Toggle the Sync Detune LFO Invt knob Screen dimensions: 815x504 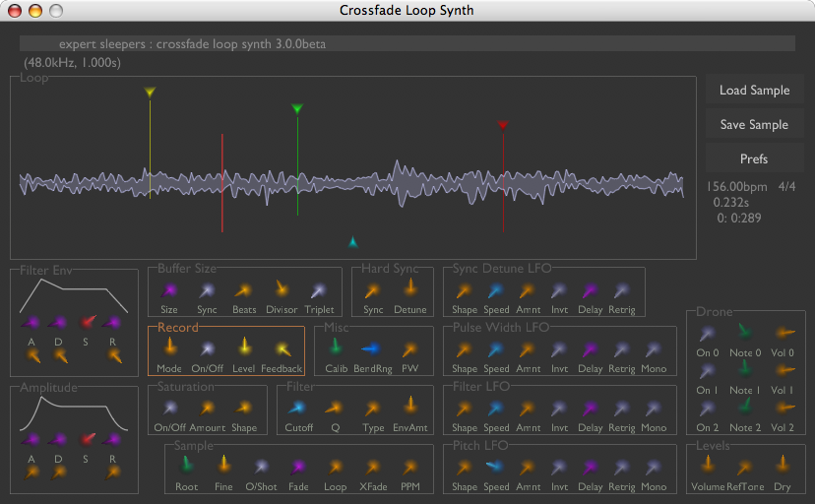click(x=559, y=290)
